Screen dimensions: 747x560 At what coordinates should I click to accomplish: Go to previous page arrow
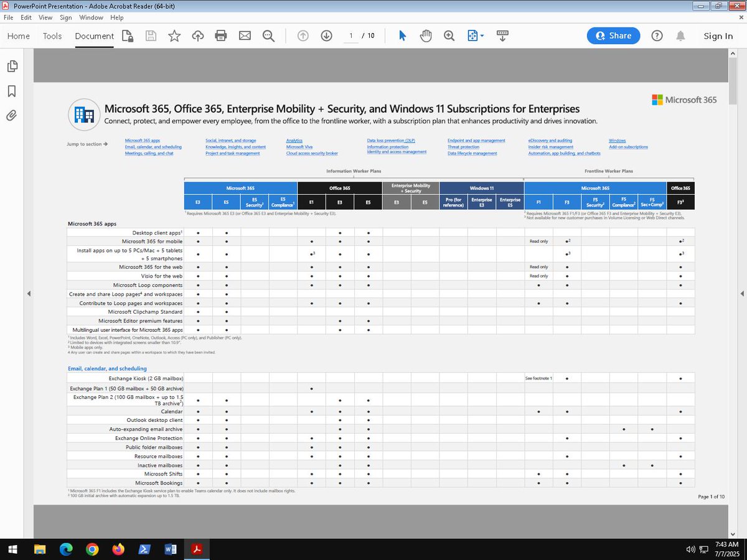tap(303, 35)
